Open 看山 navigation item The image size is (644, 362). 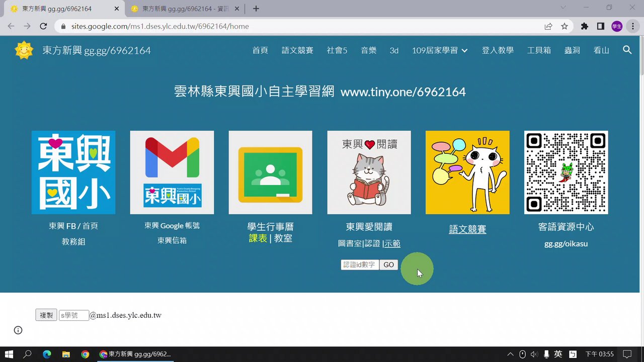(601, 50)
